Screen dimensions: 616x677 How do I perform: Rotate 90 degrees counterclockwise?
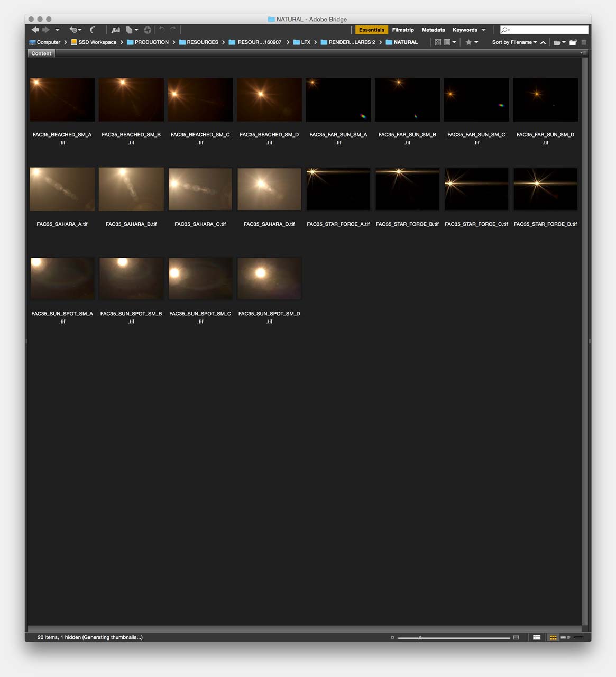pyautogui.click(x=162, y=30)
